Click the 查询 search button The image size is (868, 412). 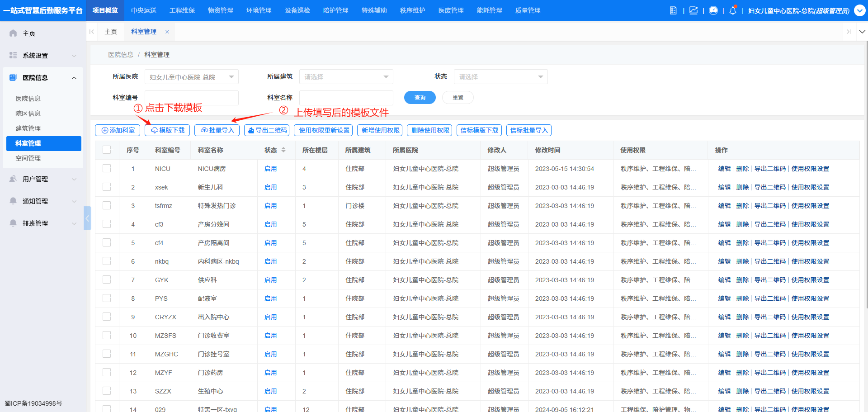pos(420,97)
